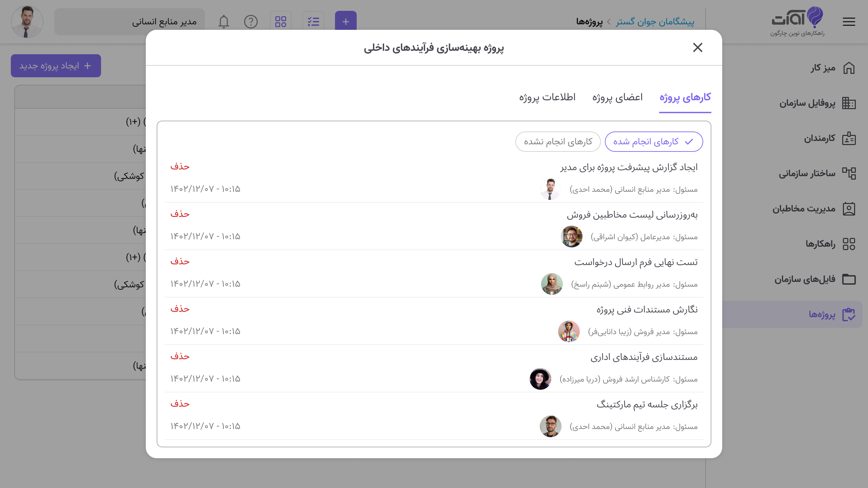Close the project dialog with X
This screenshot has width=868, height=488.
[698, 47]
